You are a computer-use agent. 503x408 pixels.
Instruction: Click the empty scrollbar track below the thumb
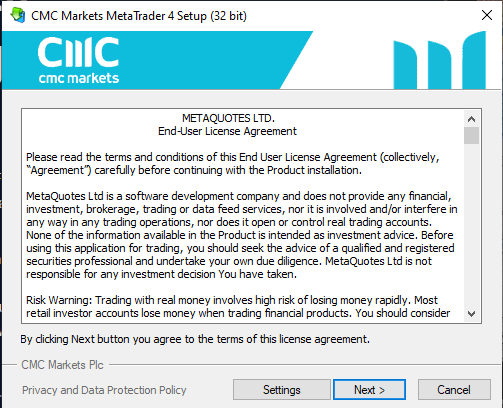coord(471,225)
